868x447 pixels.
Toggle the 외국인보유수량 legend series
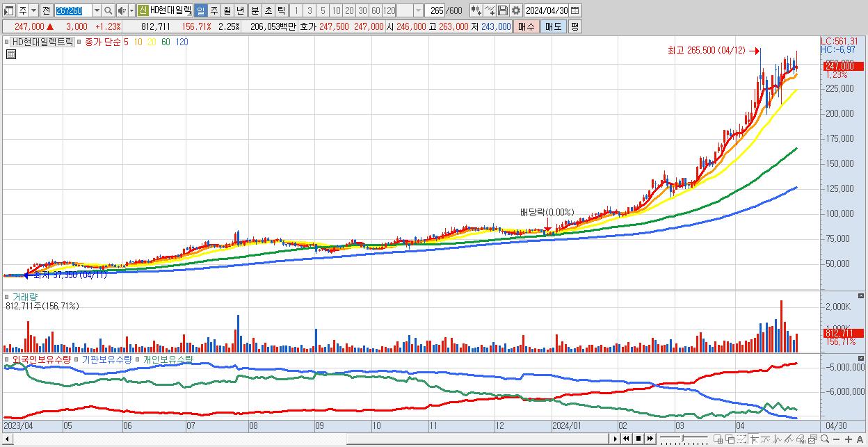tap(42, 359)
